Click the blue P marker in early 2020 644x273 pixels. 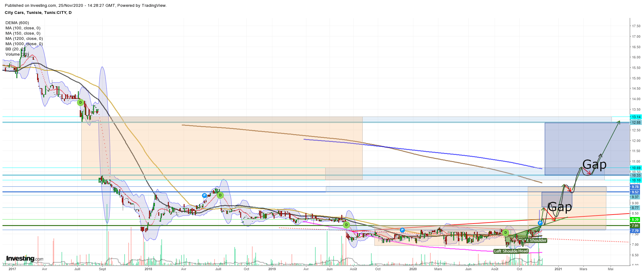[402, 230]
